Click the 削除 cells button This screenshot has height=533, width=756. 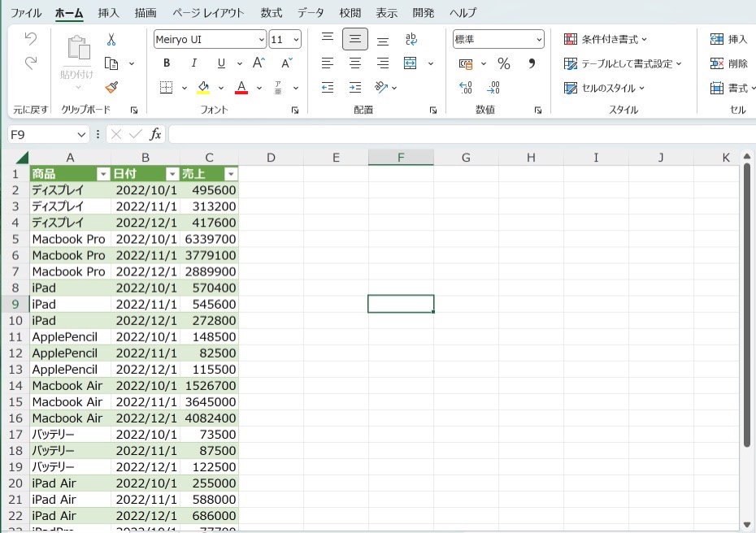coord(728,63)
